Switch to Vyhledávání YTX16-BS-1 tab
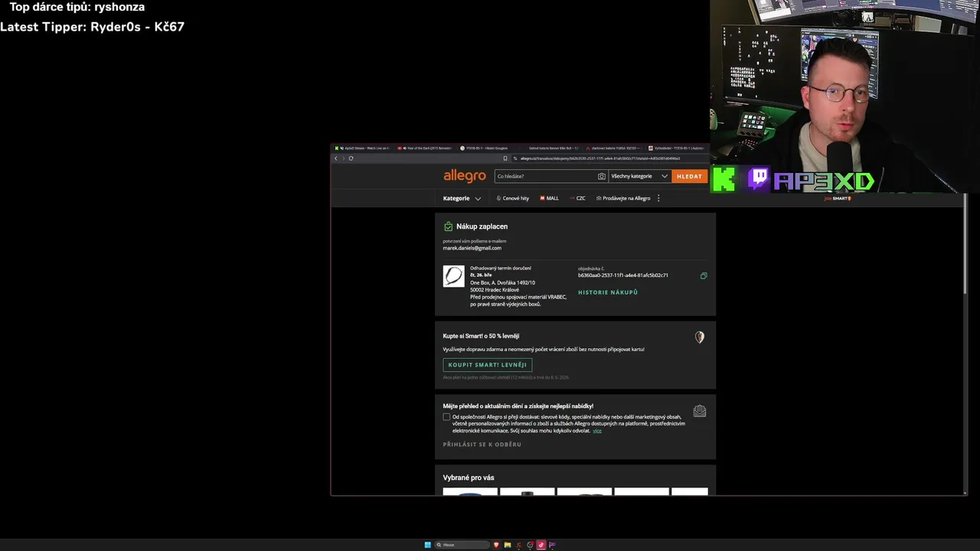The image size is (980, 551). click(x=676, y=148)
